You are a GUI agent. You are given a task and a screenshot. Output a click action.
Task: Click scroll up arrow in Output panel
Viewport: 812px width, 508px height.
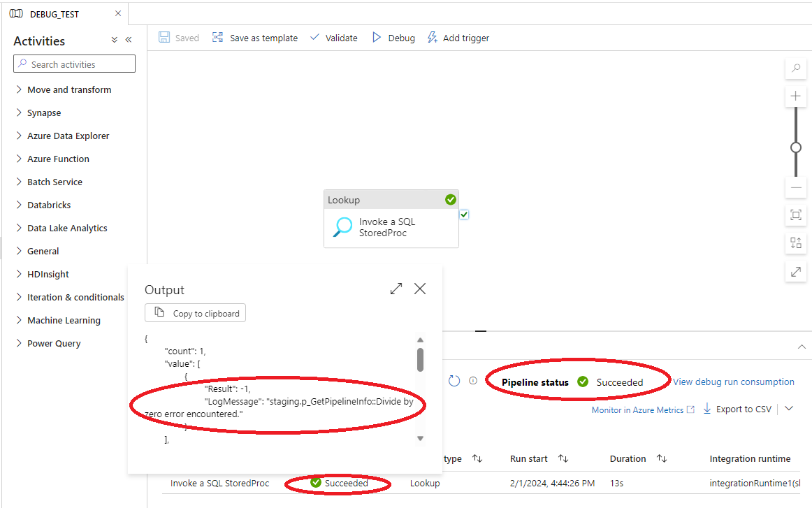(x=421, y=340)
